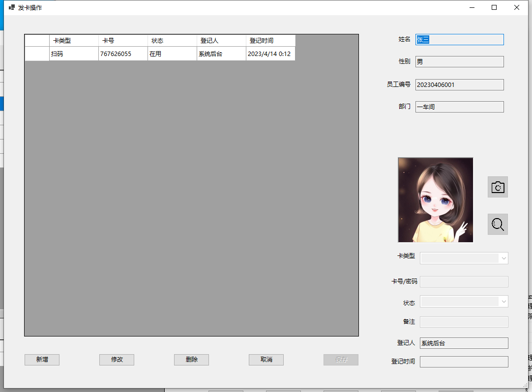Click the 卡号/密码 input field
Viewport: 532px width, 392px height.
pos(464,281)
